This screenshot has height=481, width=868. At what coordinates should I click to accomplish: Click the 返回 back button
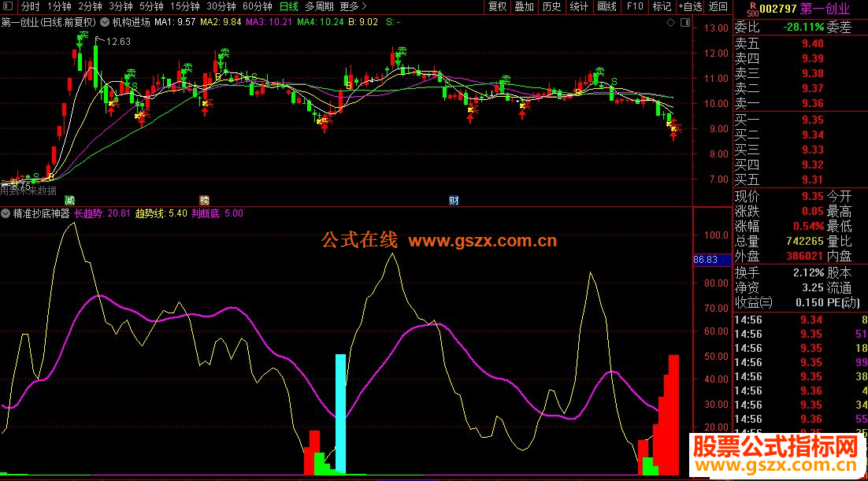coord(718,6)
